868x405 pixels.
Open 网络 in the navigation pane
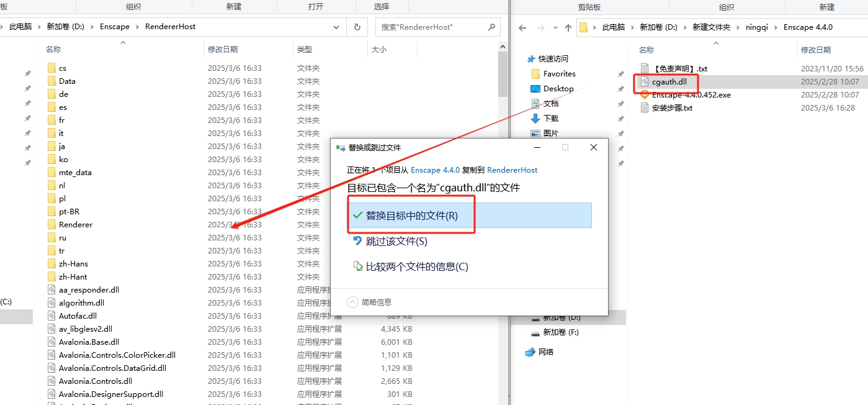546,352
